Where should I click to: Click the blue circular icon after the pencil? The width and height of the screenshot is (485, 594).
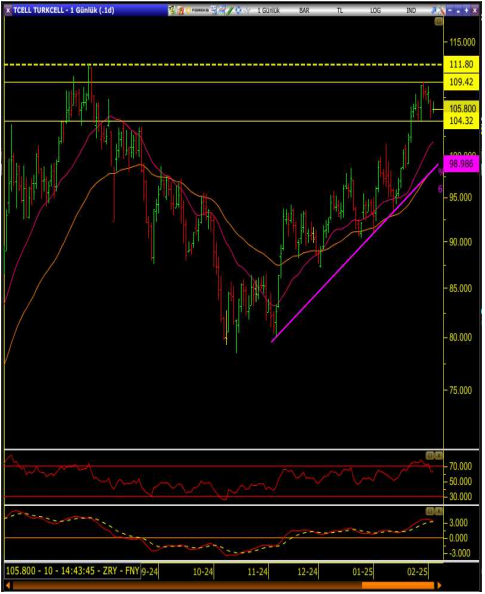coord(238,10)
